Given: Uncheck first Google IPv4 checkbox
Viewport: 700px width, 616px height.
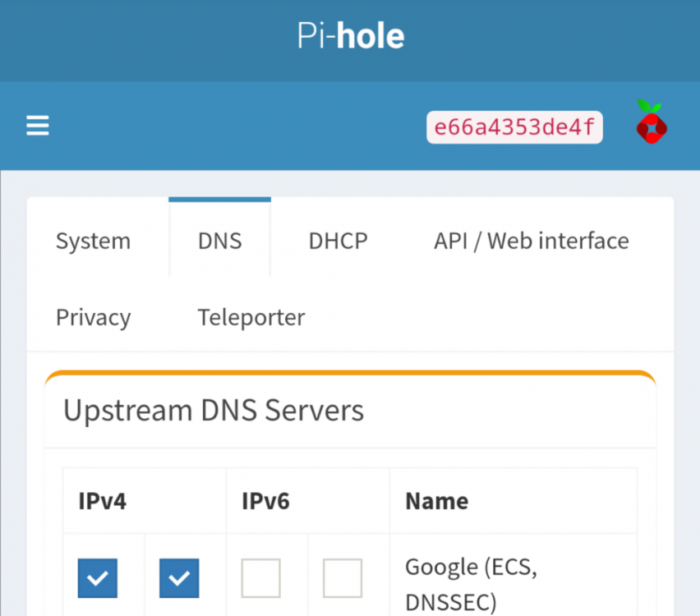Looking at the screenshot, I should 97,578.
